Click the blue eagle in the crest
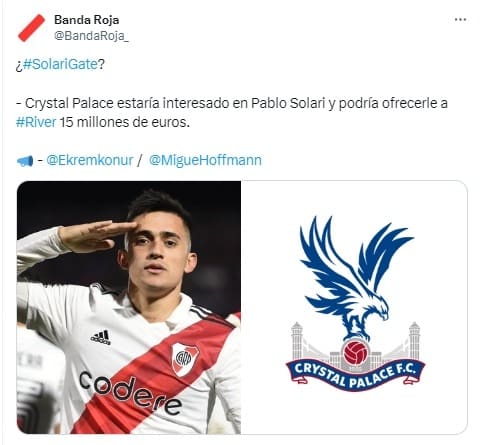Image resolution: width=480 pixels, height=445 pixels. (x=355, y=277)
